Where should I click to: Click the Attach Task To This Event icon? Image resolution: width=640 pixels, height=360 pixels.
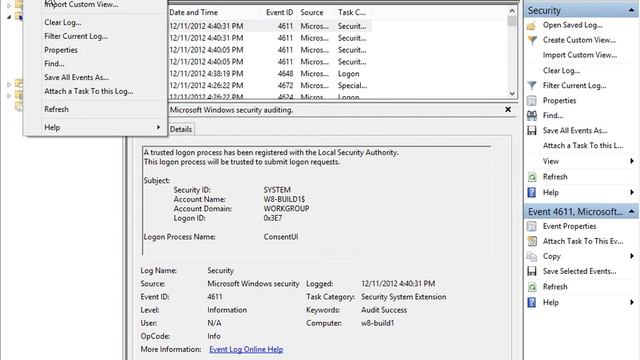[x=532, y=241]
